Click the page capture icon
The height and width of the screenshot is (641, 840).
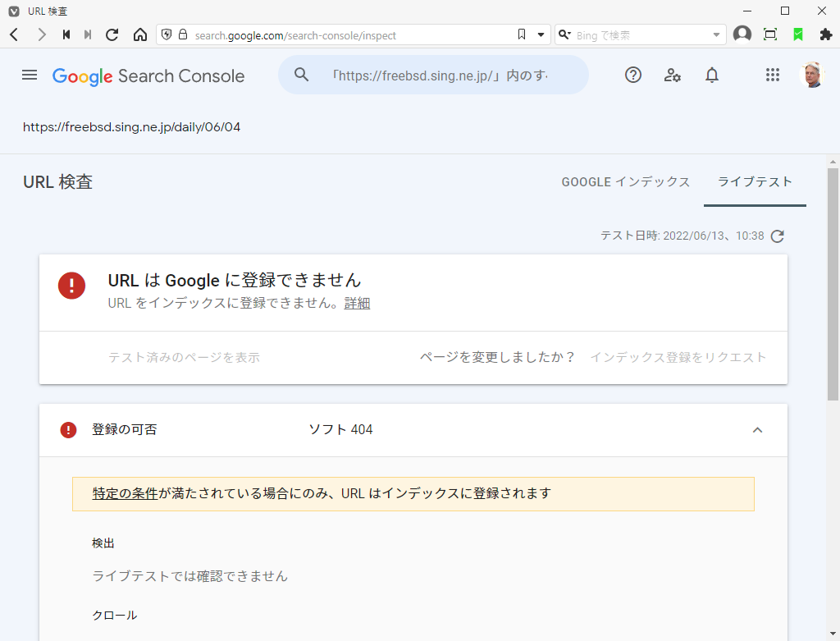(x=770, y=34)
